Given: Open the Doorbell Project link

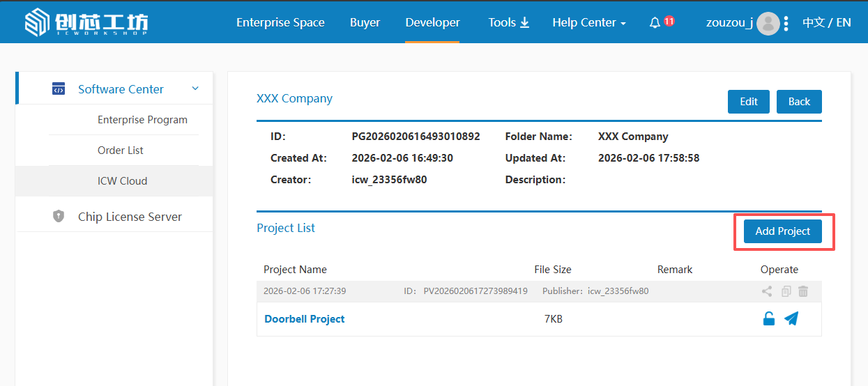Looking at the screenshot, I should pos(305,319).
